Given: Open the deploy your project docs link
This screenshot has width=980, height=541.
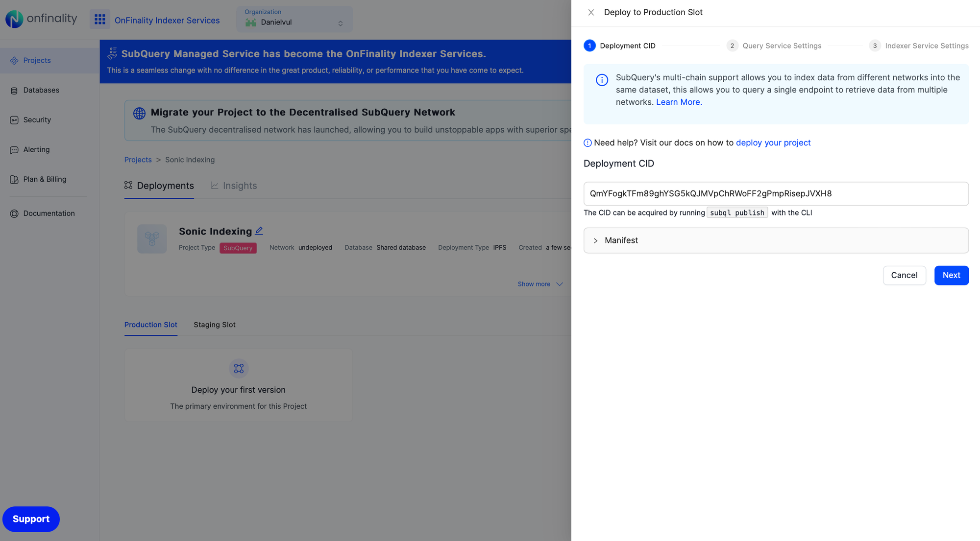Looking at the screenshot, I should pyautogui.click(x=773, y=142).
